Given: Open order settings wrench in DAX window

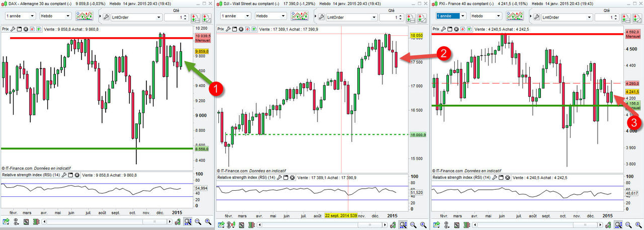Looking at the screenshot, I should point(106,17).
